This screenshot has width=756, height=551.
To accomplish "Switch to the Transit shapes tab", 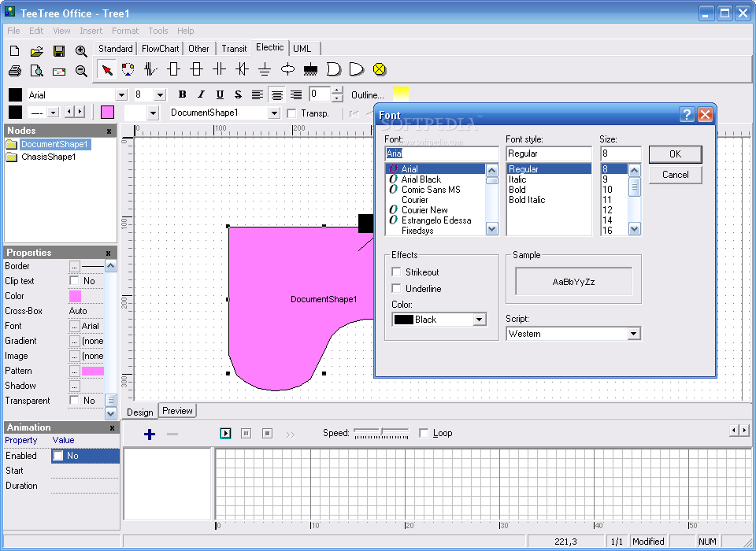I will (234, 49).
